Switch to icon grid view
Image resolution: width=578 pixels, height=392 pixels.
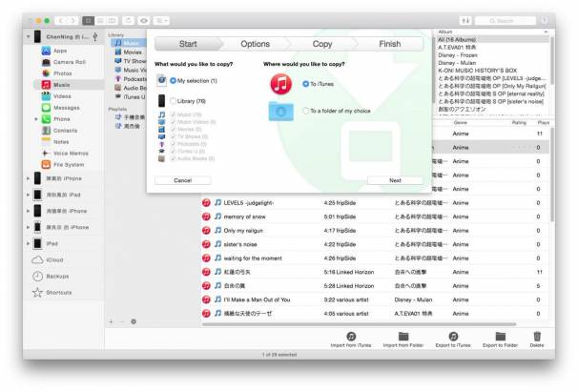[88, 21]
